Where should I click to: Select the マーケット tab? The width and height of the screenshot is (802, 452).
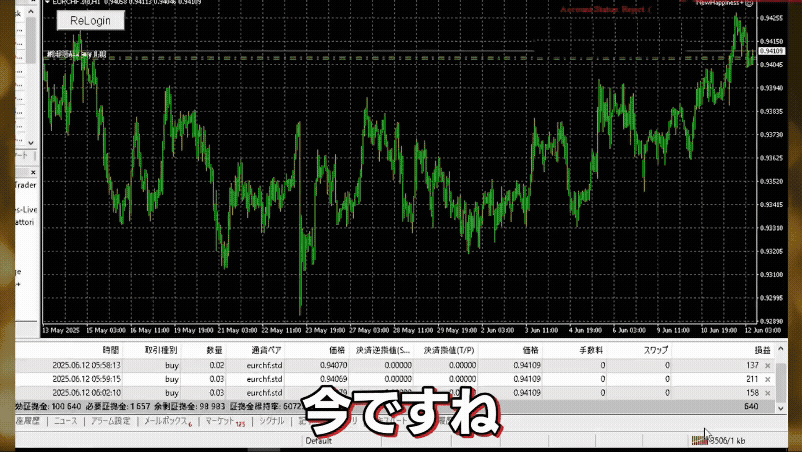pos(223,422)
